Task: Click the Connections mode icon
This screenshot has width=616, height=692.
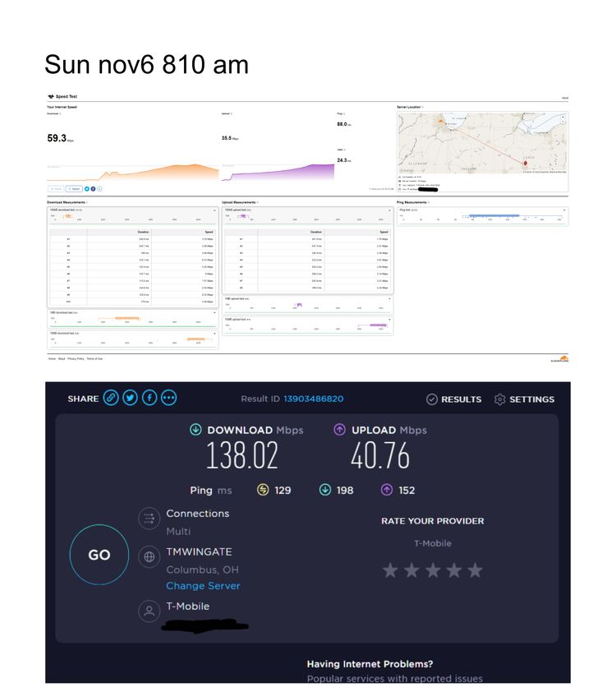Action: [149, 518]
